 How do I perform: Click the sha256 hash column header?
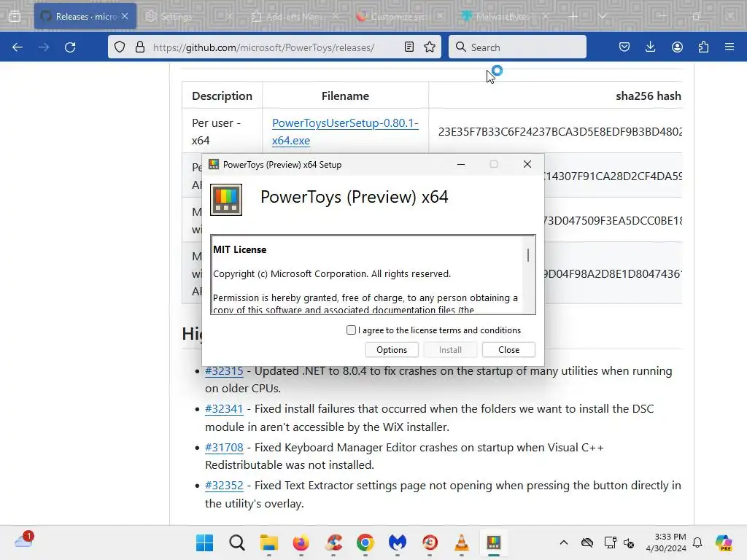(x=648, y=96)
